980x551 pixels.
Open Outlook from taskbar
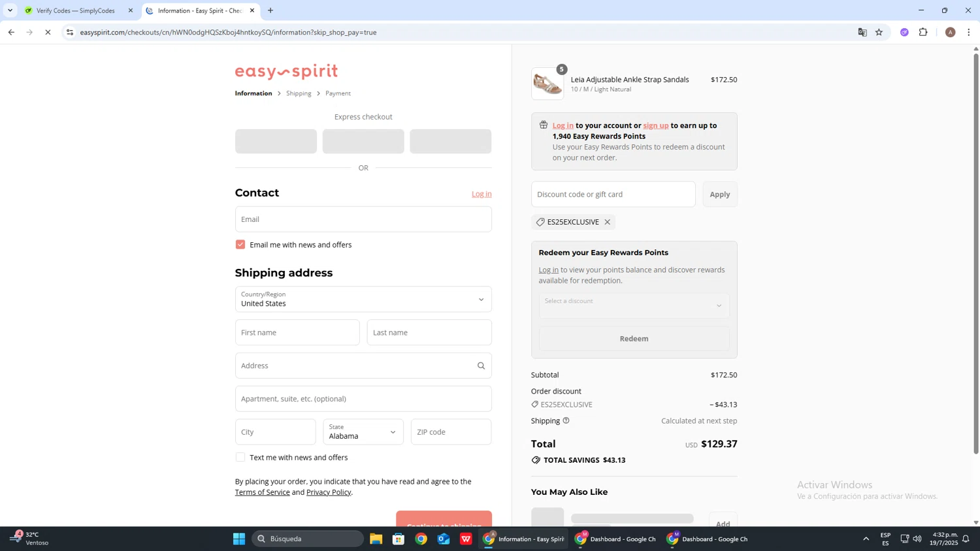pyautogui.click(x=444, y=539)
